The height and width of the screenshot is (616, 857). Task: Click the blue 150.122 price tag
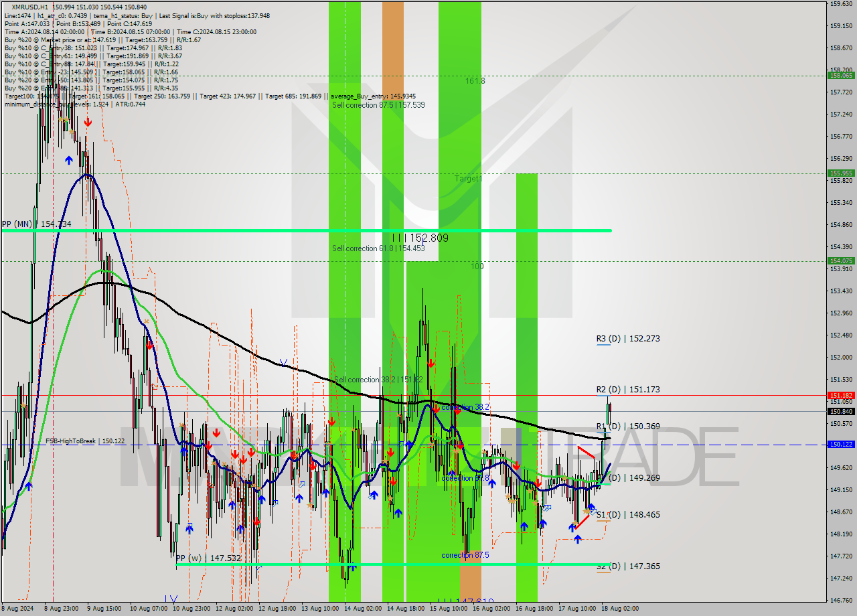click(840, 444)
